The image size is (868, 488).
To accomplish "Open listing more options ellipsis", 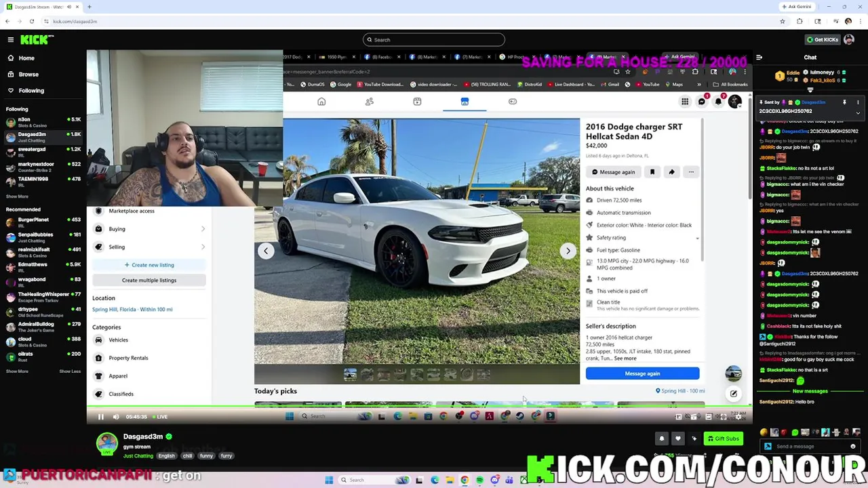I will click(691, 172).
